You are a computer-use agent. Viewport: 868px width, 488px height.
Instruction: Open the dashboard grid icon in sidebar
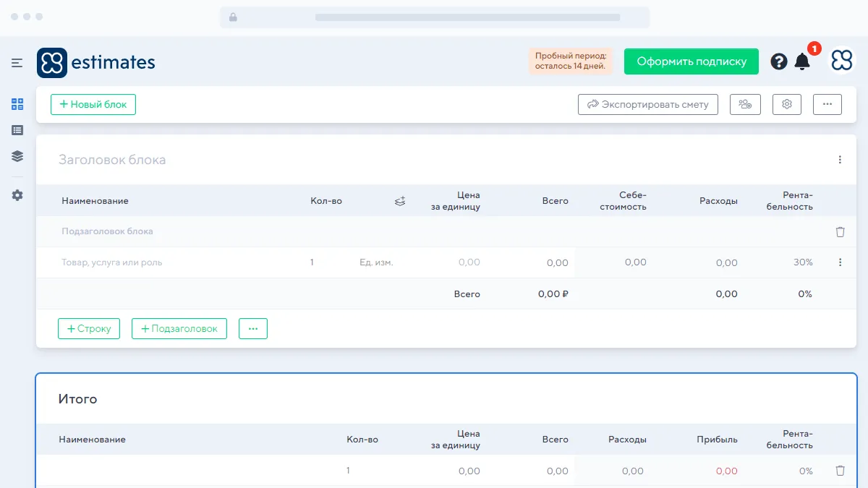[x=17, y=104]
